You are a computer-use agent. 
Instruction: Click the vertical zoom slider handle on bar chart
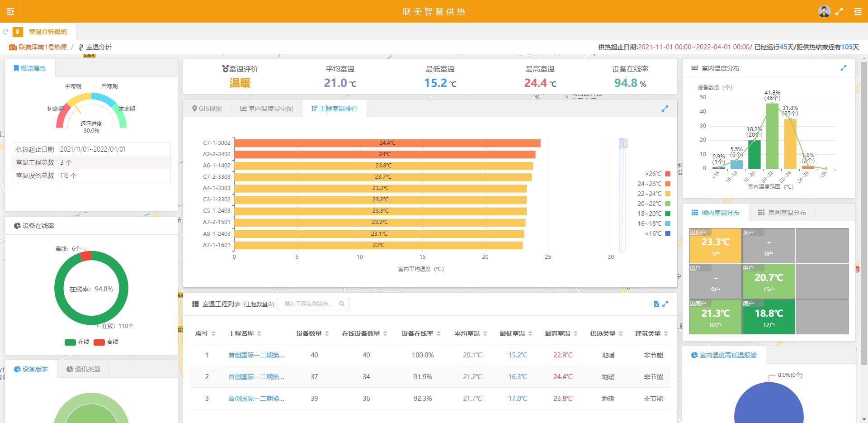[x=623, y=143]
